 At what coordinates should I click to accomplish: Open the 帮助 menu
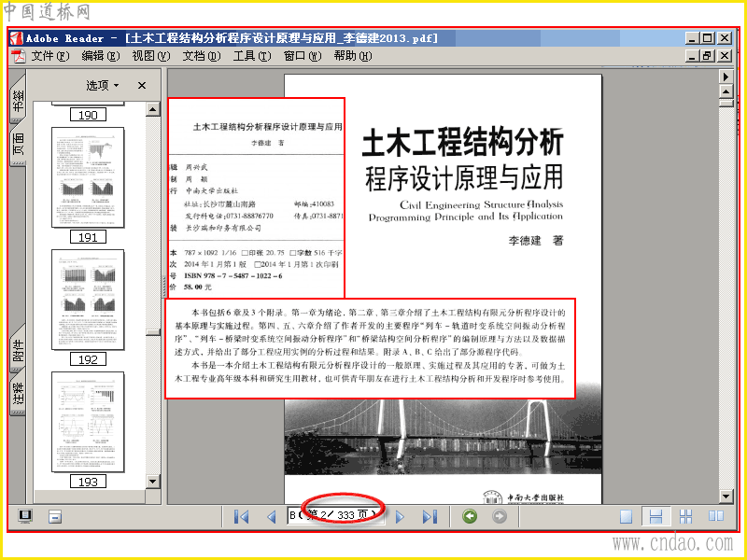click(x=353, y=56)
